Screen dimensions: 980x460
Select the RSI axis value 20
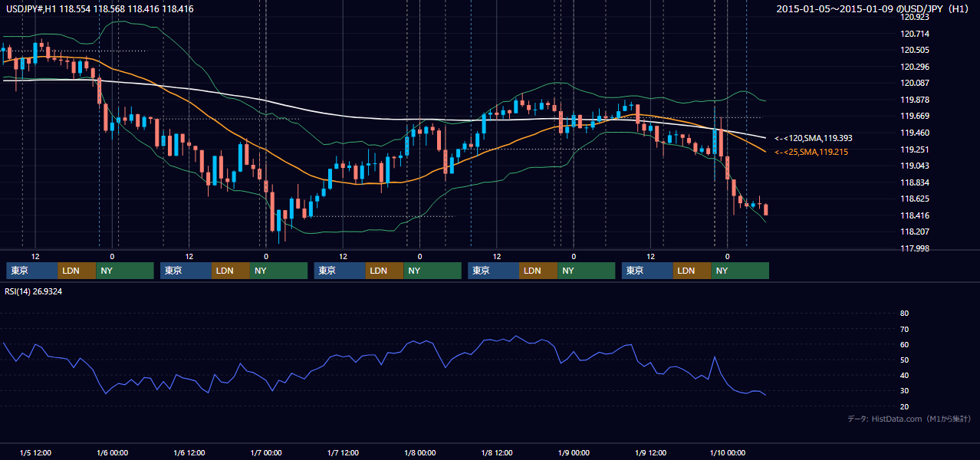[x=904, y=406]
